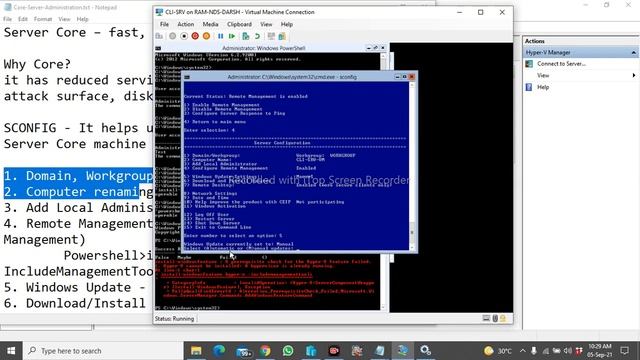Click the Turn Off VM toolbar icon
The height and width of the screenshot is (360, 640).
click(x=184, y=36)
